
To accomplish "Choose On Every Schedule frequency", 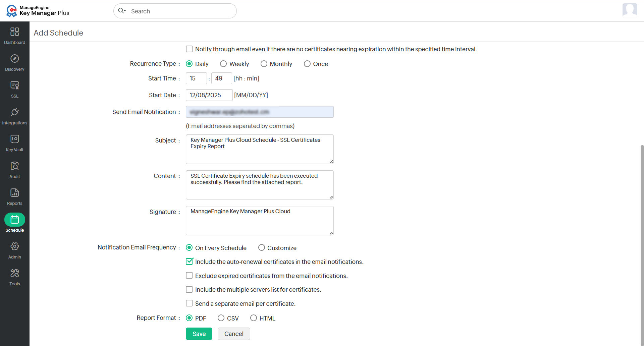I will point(189,247).
